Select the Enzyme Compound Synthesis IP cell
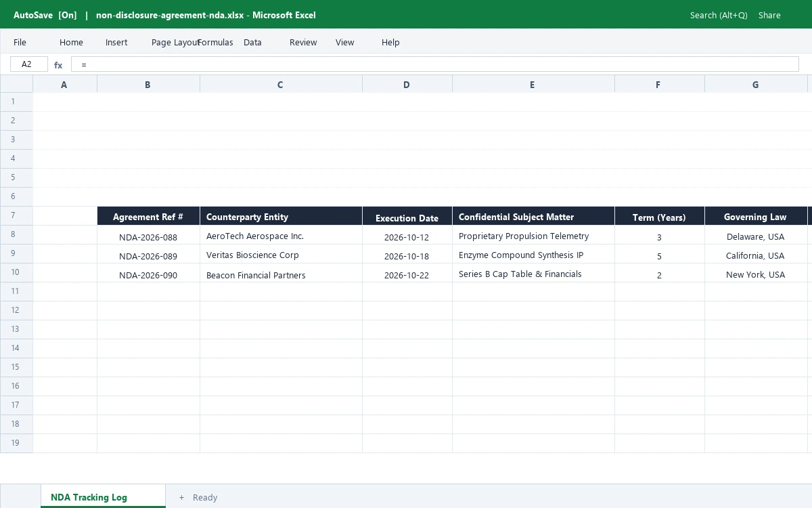The image size is (812, 508). [x=533, y=254]
